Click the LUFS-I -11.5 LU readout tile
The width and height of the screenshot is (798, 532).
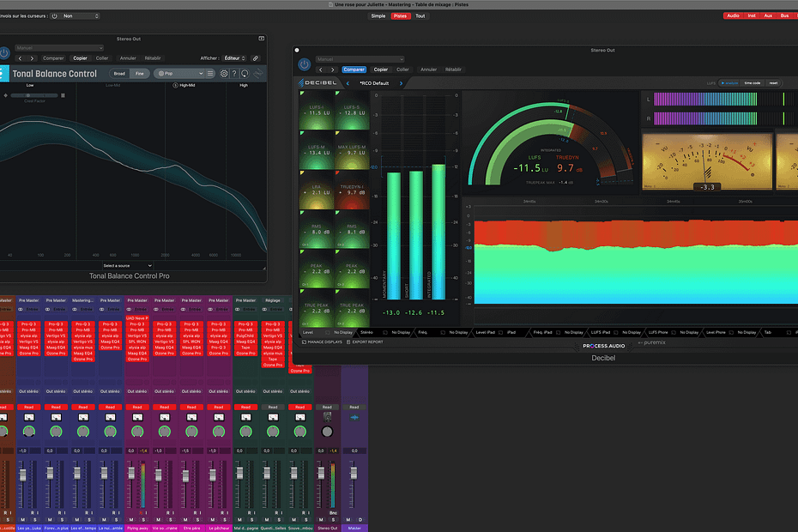point(317,110)
